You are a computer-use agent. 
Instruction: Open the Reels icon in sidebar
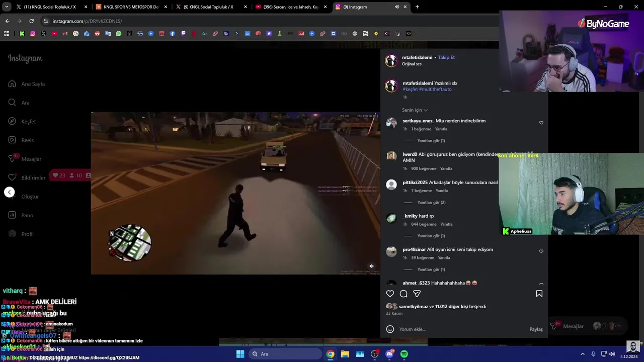(x=12, y=140)
